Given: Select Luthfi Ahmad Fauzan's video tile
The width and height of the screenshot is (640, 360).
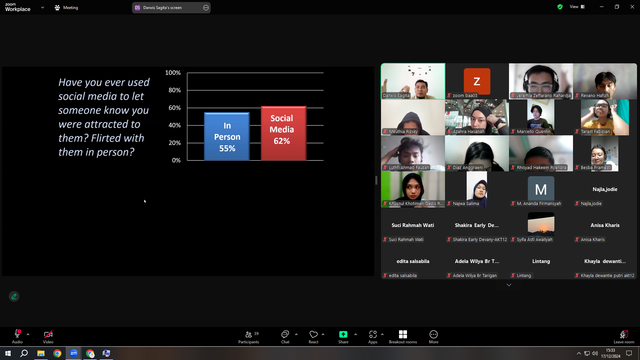Looking at the screenshot, I should point(413,153).
